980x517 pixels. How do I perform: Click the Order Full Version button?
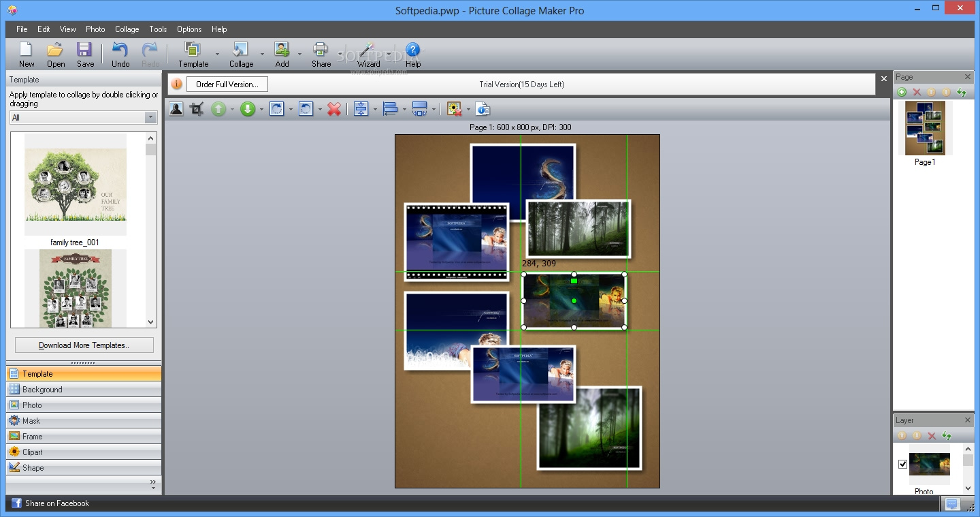point(227,84)
